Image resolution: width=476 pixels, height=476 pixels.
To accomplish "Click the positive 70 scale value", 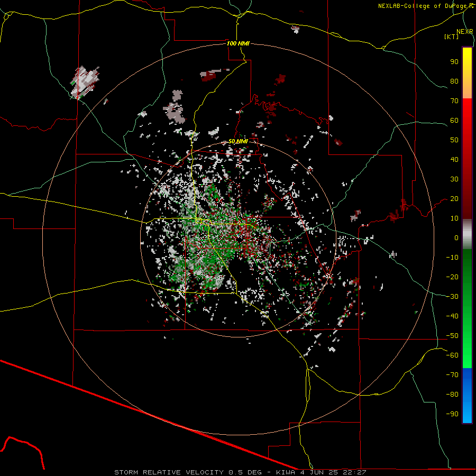I will coord(454,101).
